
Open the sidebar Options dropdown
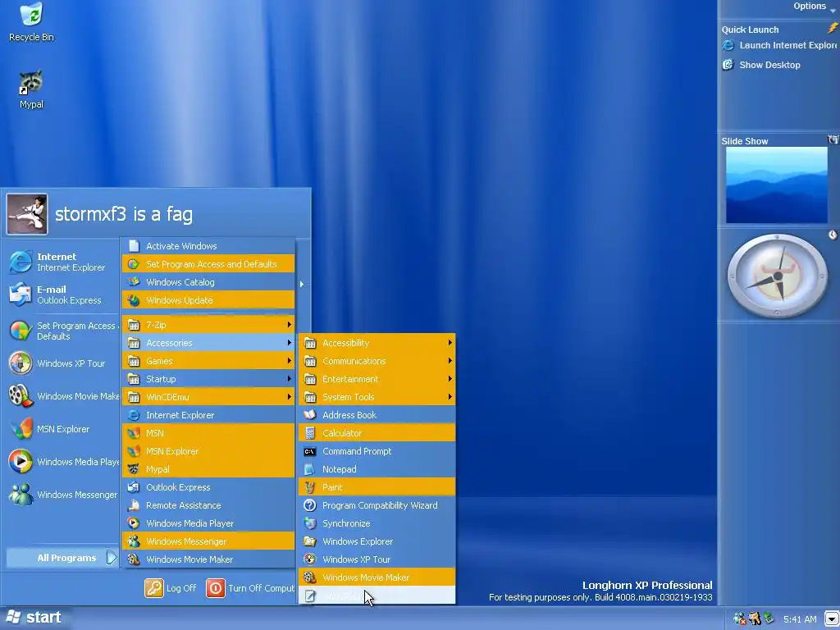tap(815, 7)
